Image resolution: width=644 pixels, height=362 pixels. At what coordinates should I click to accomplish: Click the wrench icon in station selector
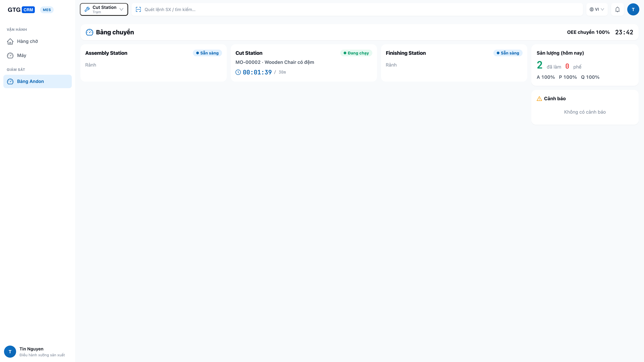click(x=87, y=10)
